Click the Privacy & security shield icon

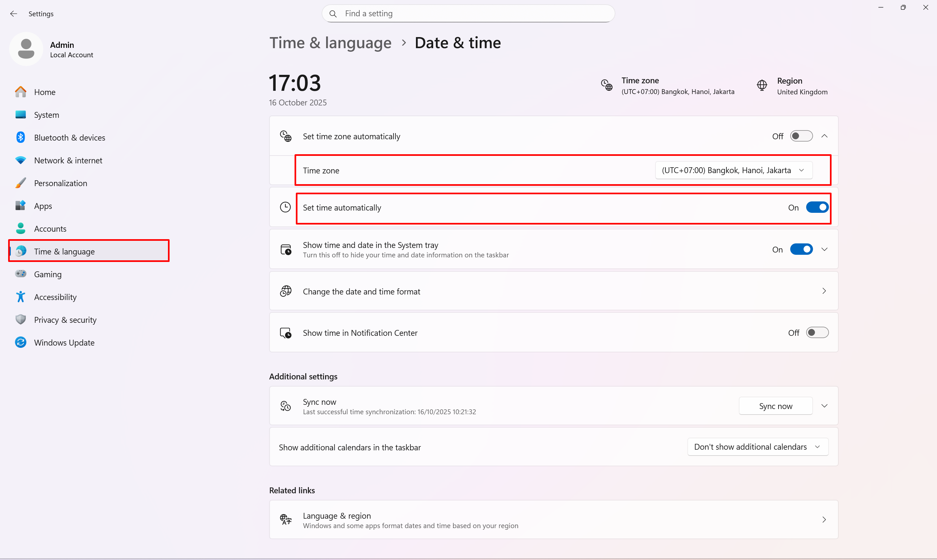click(21, 320)
